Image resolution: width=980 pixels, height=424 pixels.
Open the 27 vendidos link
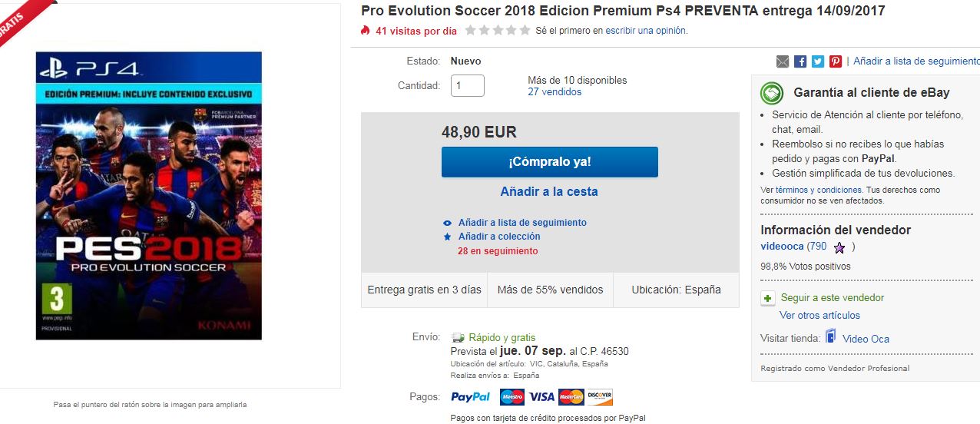click(555, 92)
